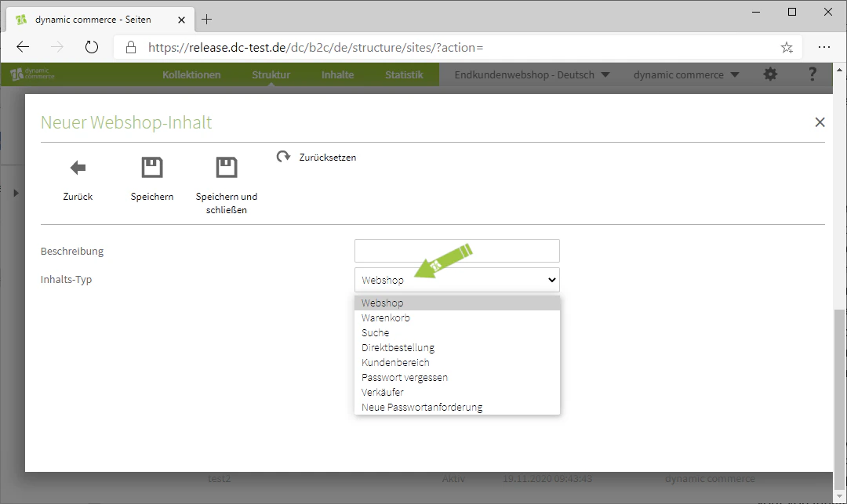Click the Zurück arrow icon
The image size is (847, 504).
tap(78, 168)
